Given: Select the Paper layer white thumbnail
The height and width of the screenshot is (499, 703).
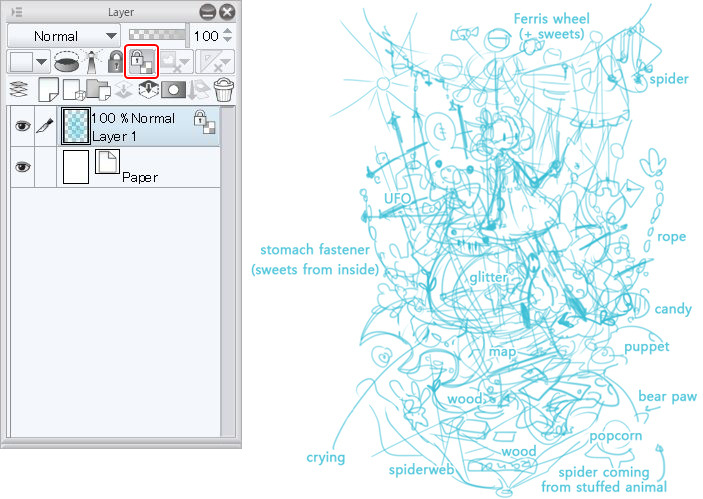Looking at the screenshot, I should (x=76, y=167).
